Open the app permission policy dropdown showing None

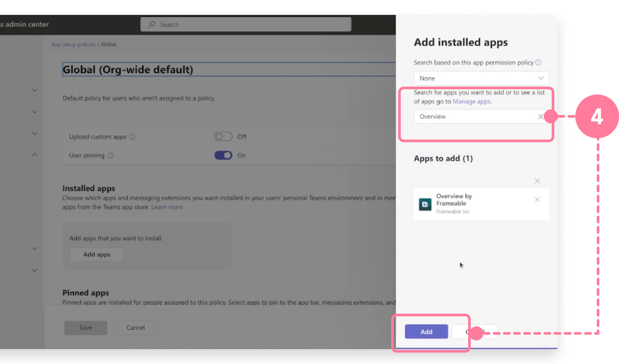point(481,78)
